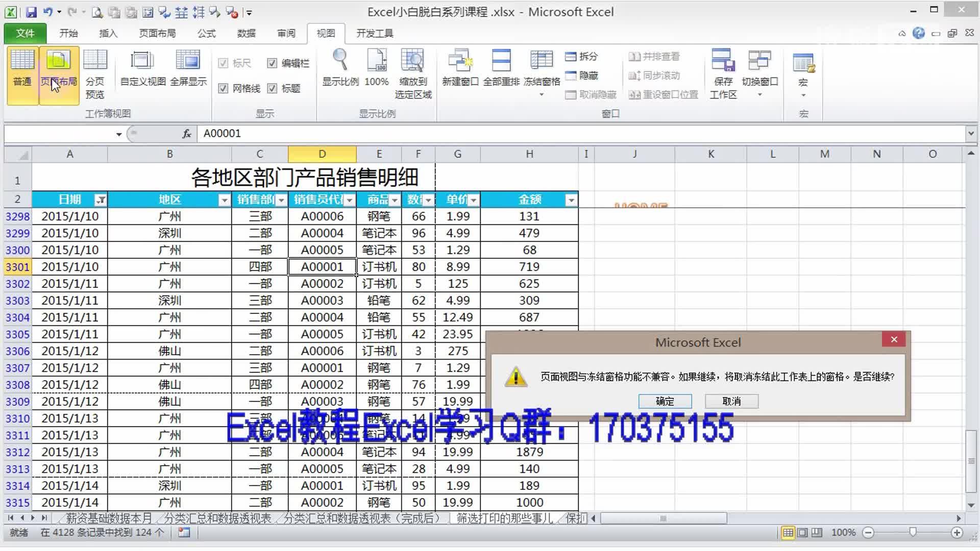Switch to 普通 (Normal) view
Screen dimensions: 980x551
pos(22,71)
